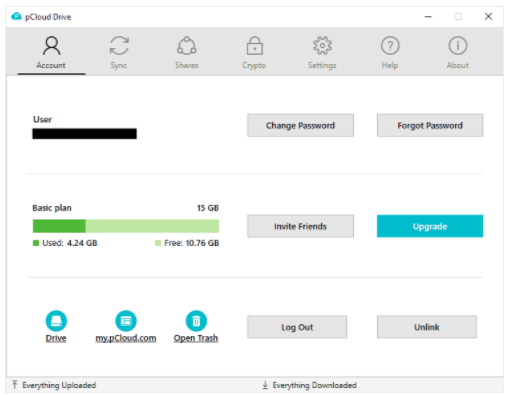Viewport: 510px width, 395px height.
Task: Click the round trash can icon
Action: coord(196,321)
